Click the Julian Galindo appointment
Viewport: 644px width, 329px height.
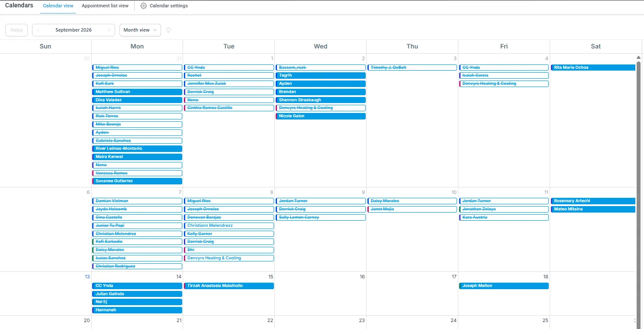[137, 294]
